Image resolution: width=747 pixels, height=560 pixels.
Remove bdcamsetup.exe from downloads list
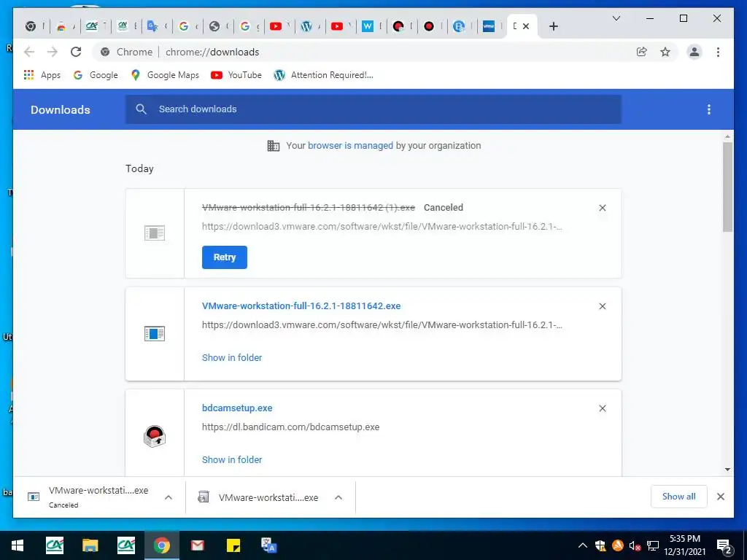(602, 408)
